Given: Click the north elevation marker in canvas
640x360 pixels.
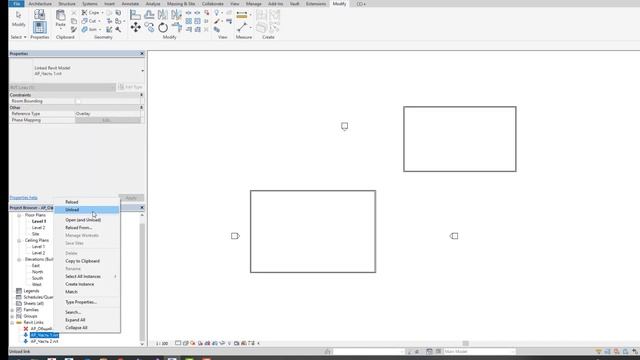Looking at the screenshot, I should [x=344, y=126].
